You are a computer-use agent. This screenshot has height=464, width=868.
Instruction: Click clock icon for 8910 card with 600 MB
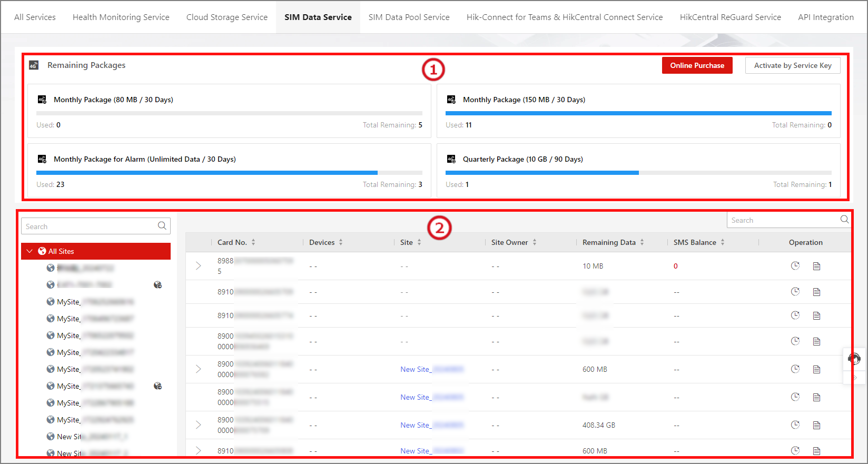point(795,450)
